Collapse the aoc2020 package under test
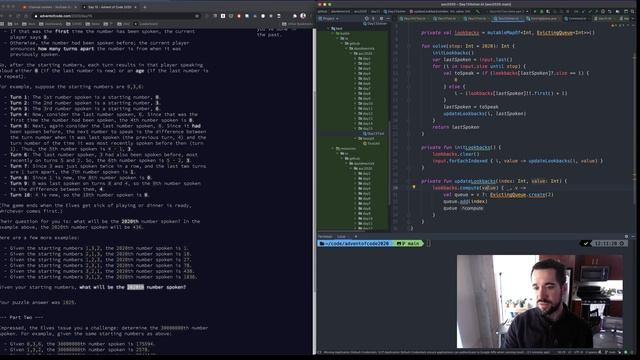This screenshot has height=360, width=640. (x=351, y=53)
